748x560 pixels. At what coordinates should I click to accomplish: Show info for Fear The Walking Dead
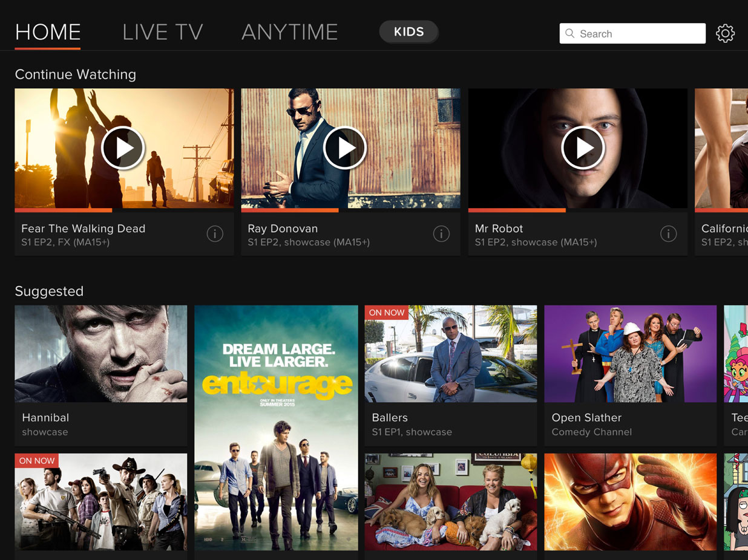(215, 233)
